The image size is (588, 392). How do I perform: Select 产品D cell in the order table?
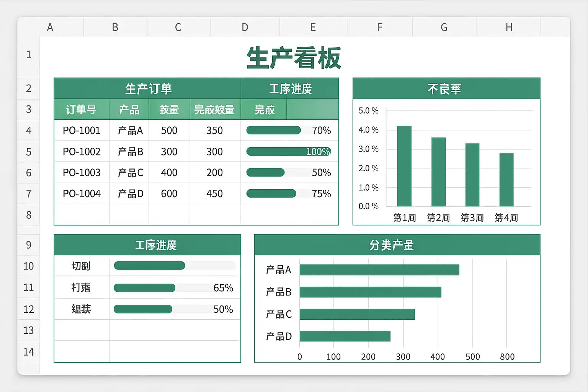click(129, 194)
